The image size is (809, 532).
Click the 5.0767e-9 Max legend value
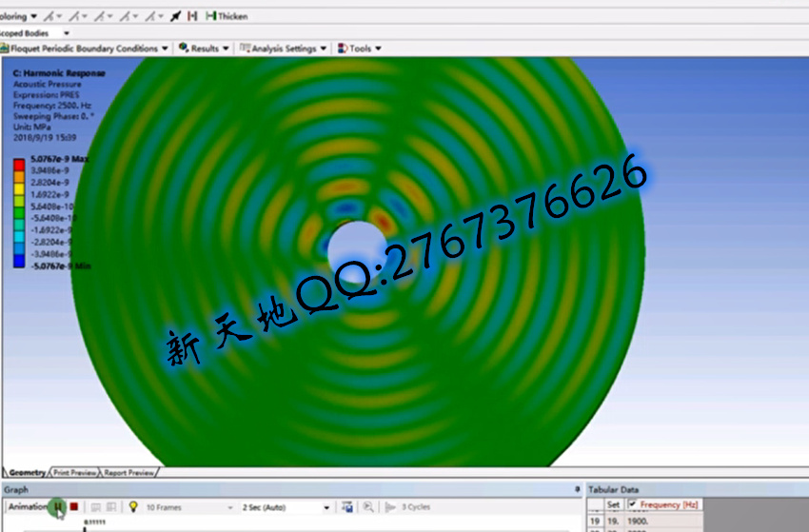click(x=60, y=159)
